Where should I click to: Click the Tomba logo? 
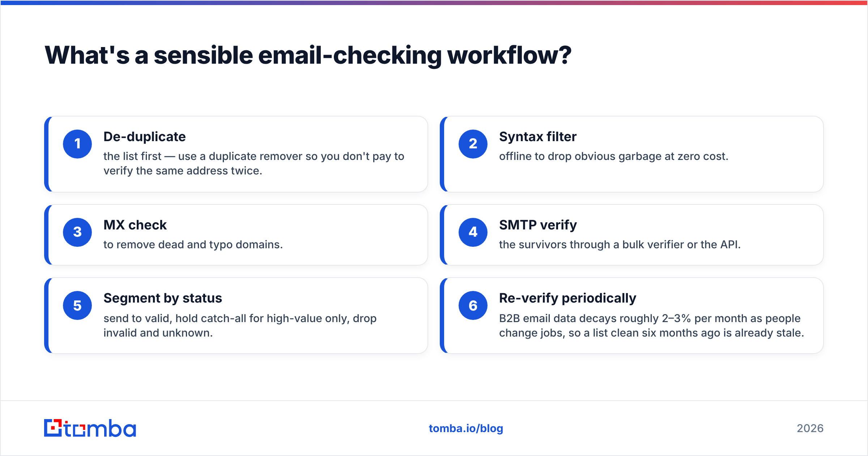(x=90, y=428)
